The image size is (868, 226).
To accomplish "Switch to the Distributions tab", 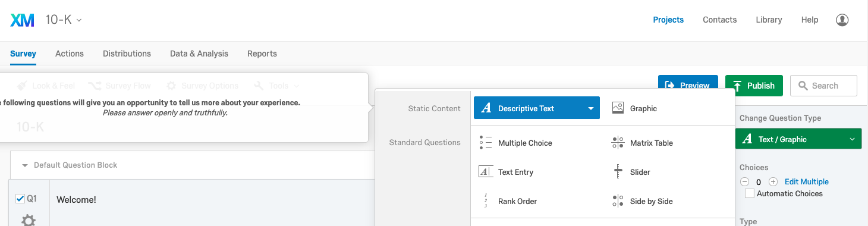I will 127,54.
